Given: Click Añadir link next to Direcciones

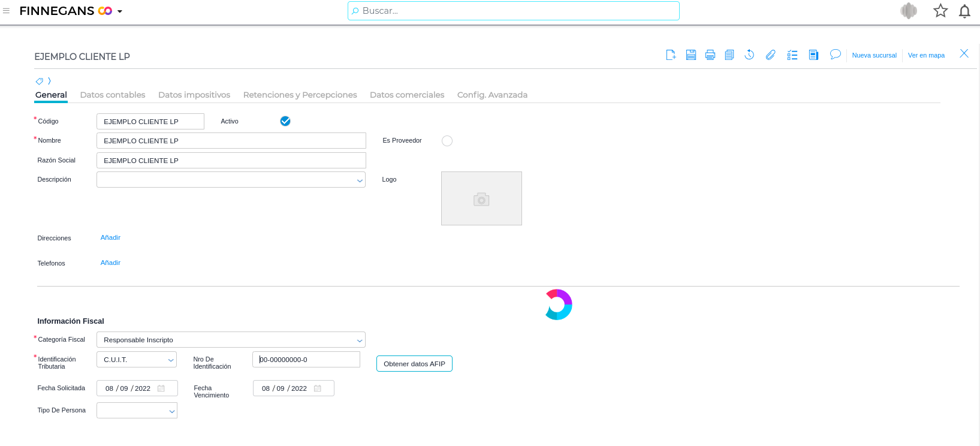Looking at the screenshot, I should click(x=110, y=237).
